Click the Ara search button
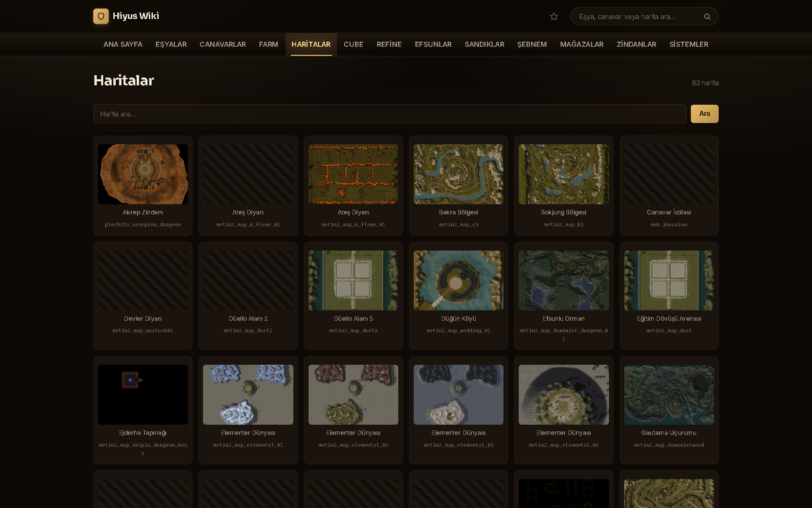 pyautogui.click(x=704, y=114)
